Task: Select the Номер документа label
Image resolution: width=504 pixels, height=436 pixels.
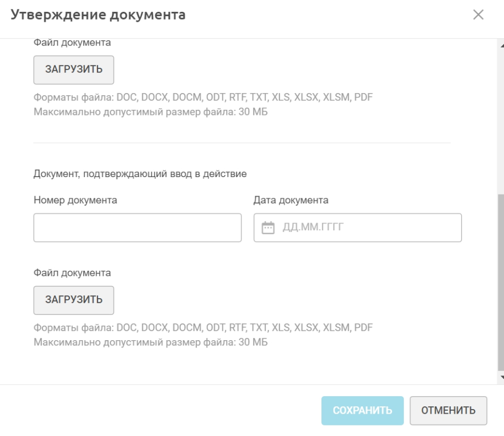Action: point(75,200)
